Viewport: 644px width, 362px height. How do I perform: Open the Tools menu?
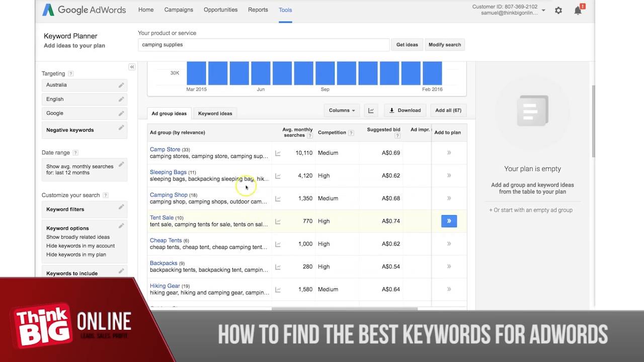tap(285, 10)
